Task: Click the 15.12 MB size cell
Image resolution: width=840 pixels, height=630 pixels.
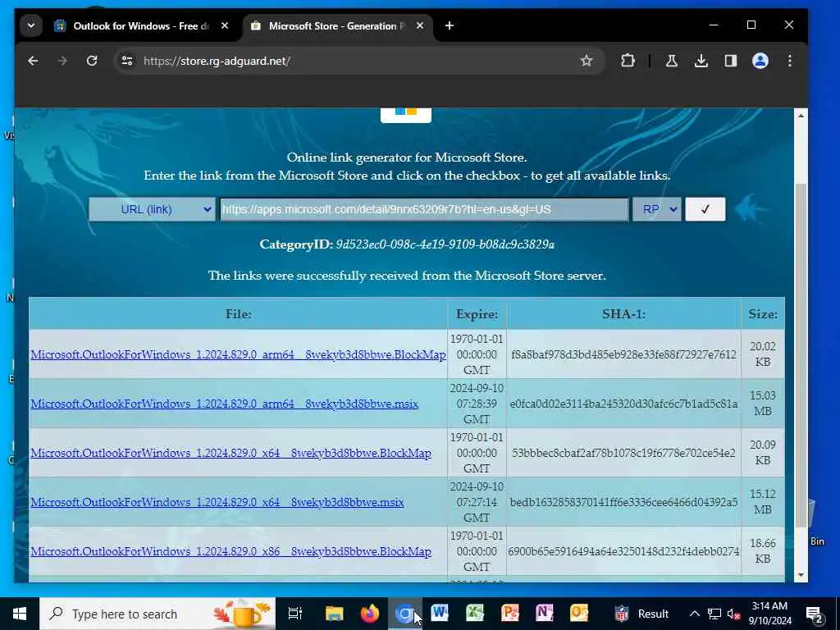Action: pyautogui.click(x=762, y=502)
